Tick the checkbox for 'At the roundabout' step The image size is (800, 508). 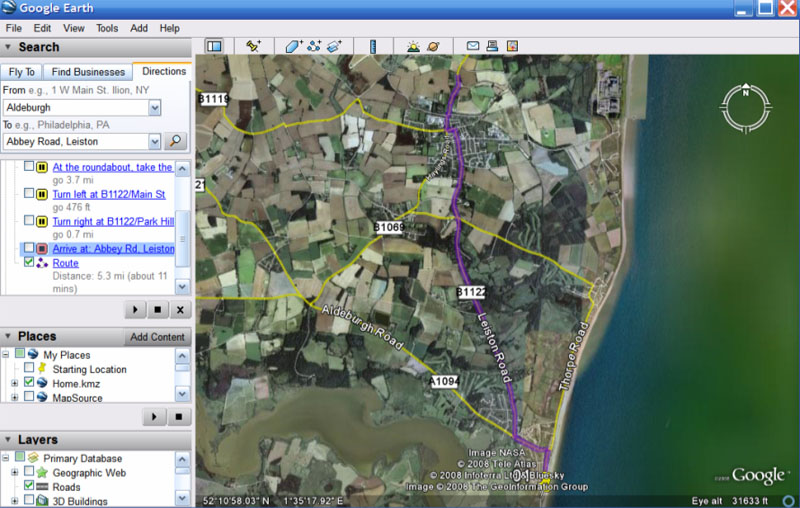tap(29, 166)
